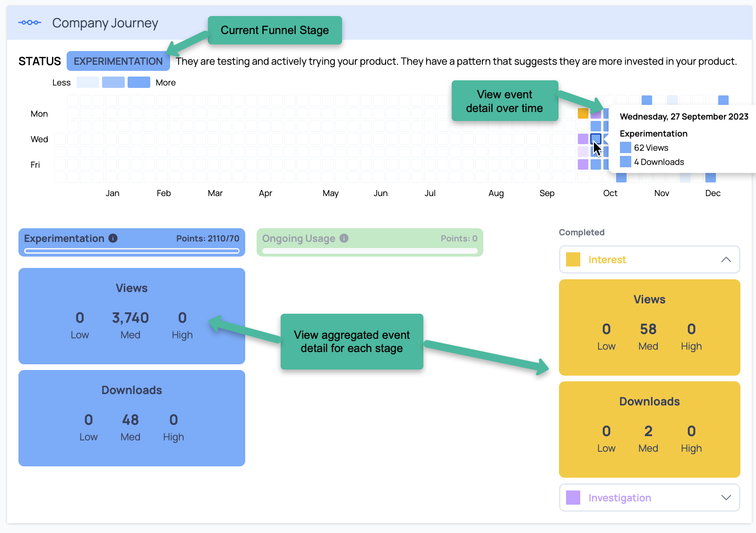Select the orange heatmap cell in Monday row
The width and height of the screenshot is (756, 533).
[x=583, y=113]
